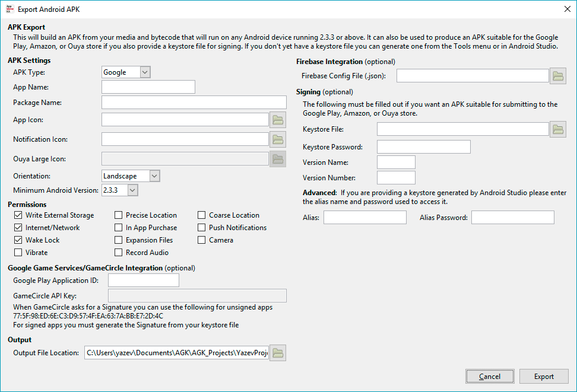This screenshot has height=392, width=577.
Task: Browse for App Icon file
Action: coord(278,120)
